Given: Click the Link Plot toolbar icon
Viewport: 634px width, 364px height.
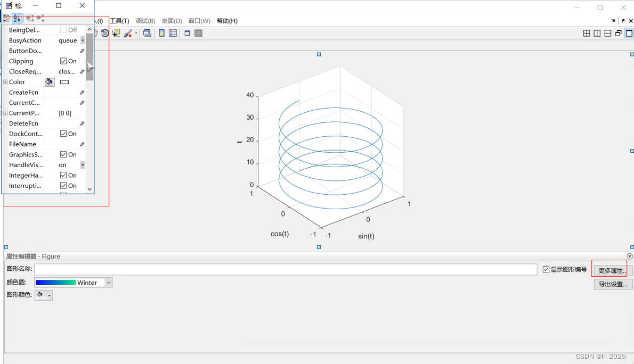Looking at the screenshot, I should [147, 33].
